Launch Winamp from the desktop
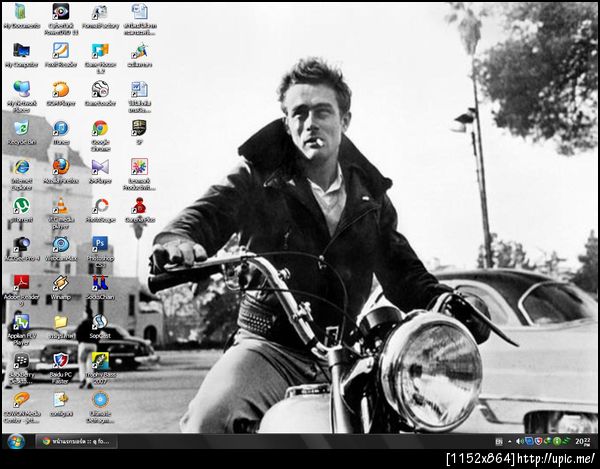The image size is (600, 469). click(60, 283)
